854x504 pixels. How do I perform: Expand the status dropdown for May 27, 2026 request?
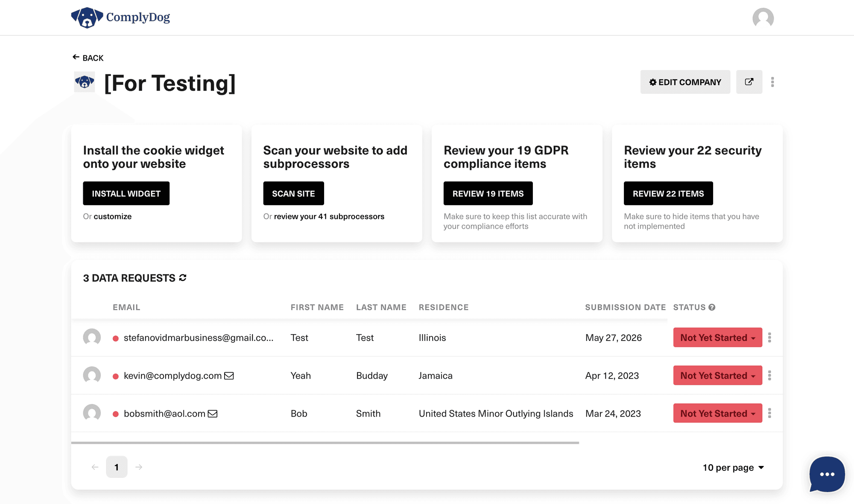tap(718, 338)
